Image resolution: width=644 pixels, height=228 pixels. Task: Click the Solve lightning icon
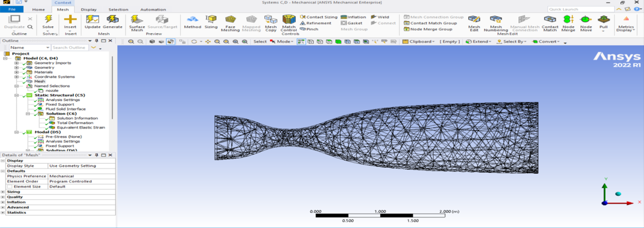[x=48, y=19]
